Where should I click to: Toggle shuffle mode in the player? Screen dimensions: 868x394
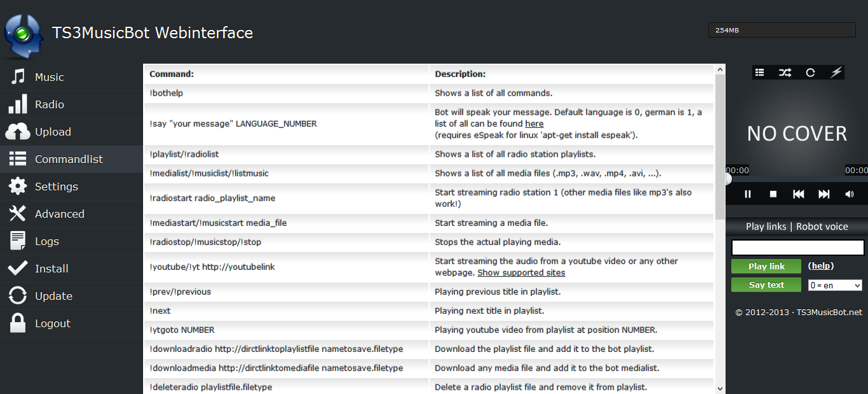click(x=785, y=73)
